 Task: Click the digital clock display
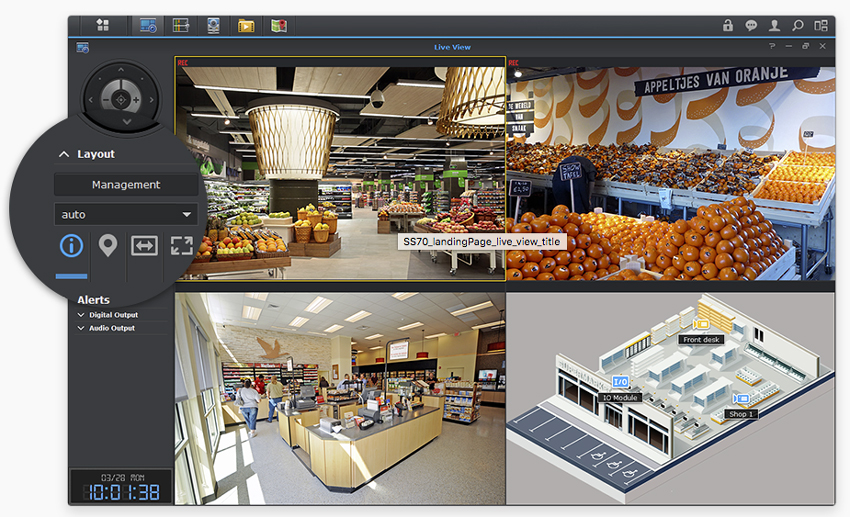(x=121, y=487)
